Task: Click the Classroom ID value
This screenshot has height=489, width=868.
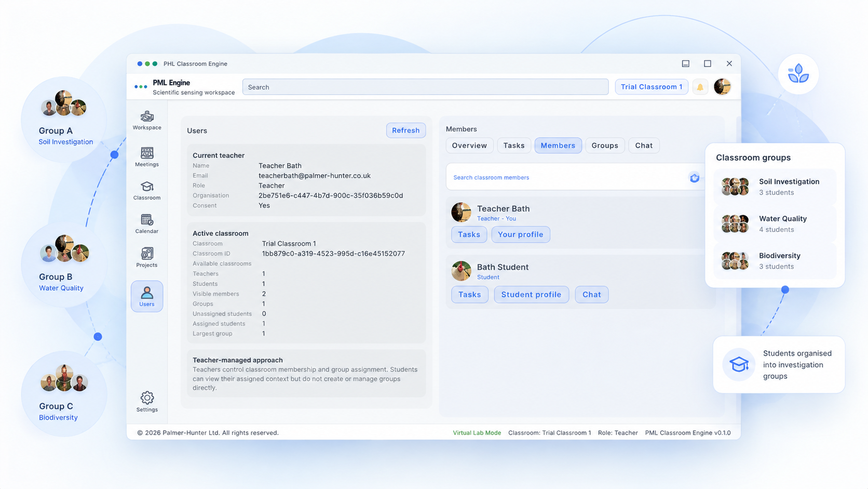Action: tap(333, 254)
